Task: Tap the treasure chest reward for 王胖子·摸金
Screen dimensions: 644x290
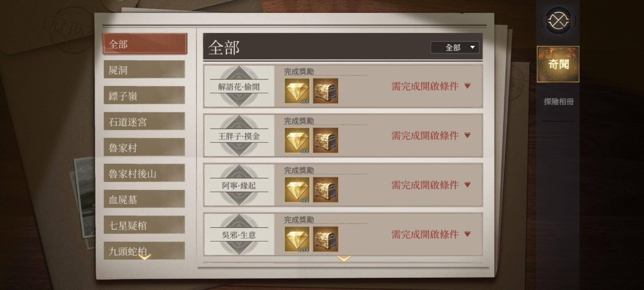Action: [326, 140]
